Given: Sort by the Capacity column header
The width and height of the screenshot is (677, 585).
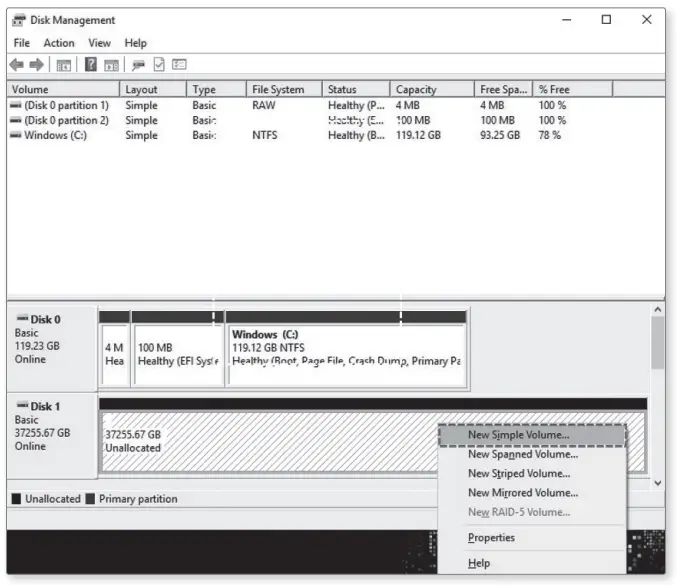Looking at the screenshot, I should pos(416,89).
